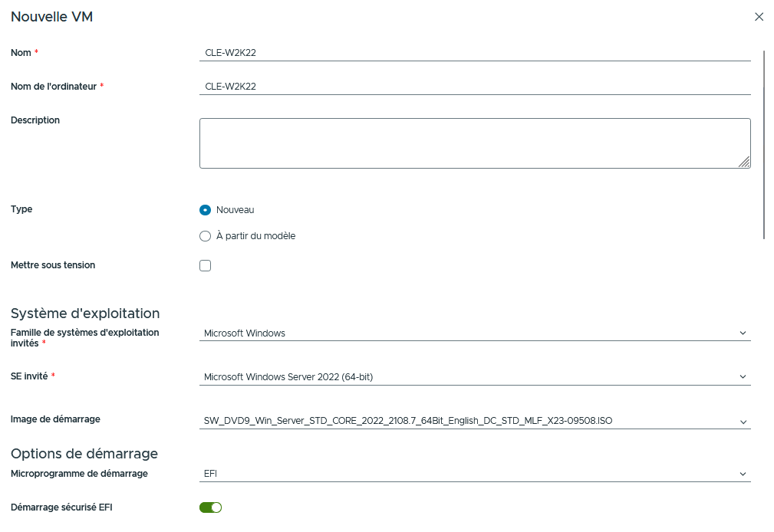The image size is (774, 532).
Task: Click the Description box resize handle
Action: [744, 162]
